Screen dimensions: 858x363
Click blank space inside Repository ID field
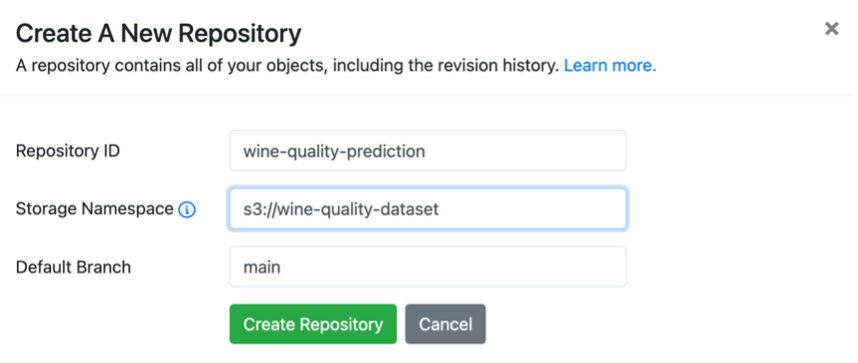(x=525, y=151)
